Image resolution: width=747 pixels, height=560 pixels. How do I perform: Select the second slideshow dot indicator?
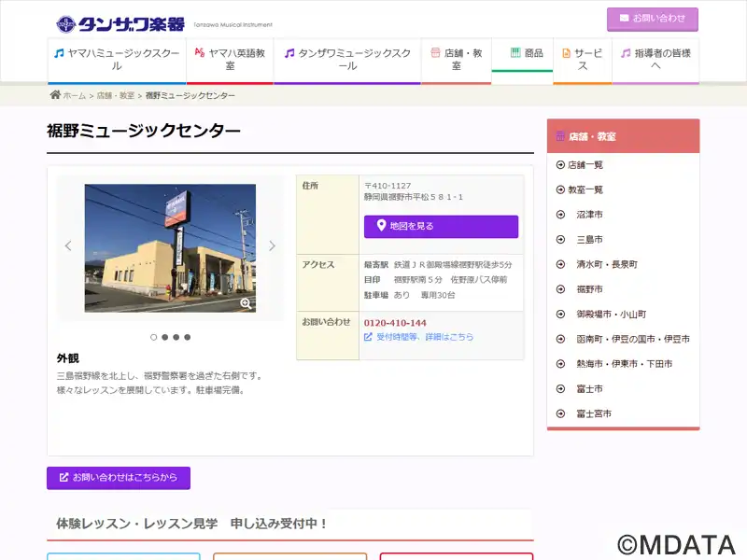click(x=165, y=337)
